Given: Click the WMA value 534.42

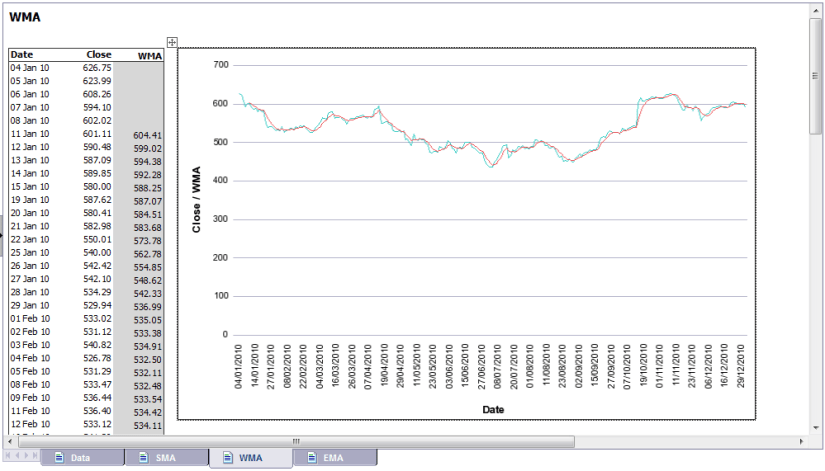Looking at the screenshot, I should (147, 413).
